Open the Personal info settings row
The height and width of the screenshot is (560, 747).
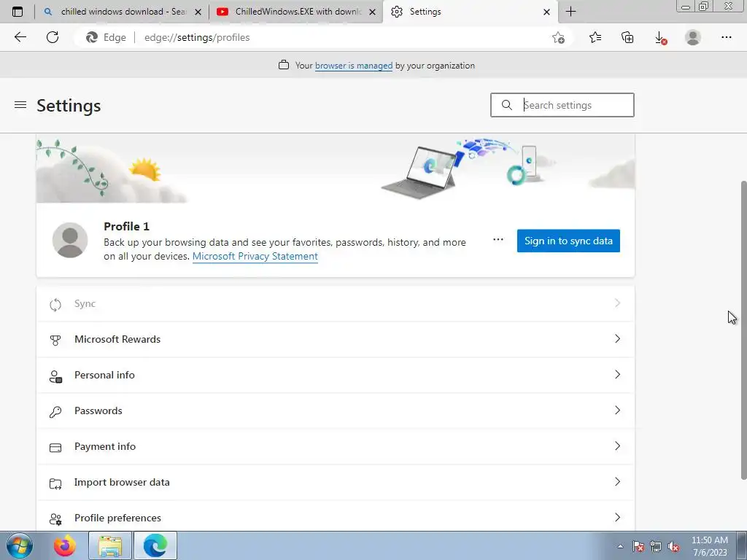336,376
